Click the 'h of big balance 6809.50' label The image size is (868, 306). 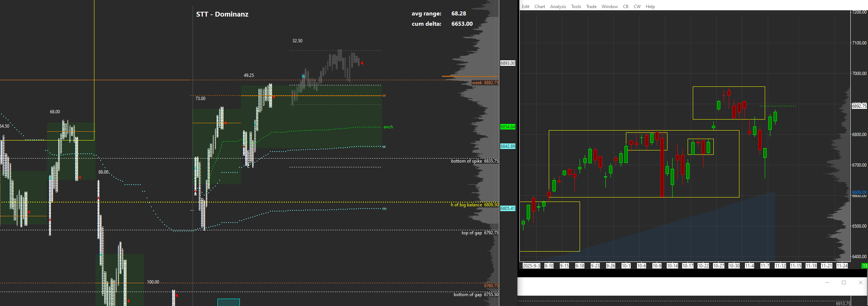coord(475,205)
